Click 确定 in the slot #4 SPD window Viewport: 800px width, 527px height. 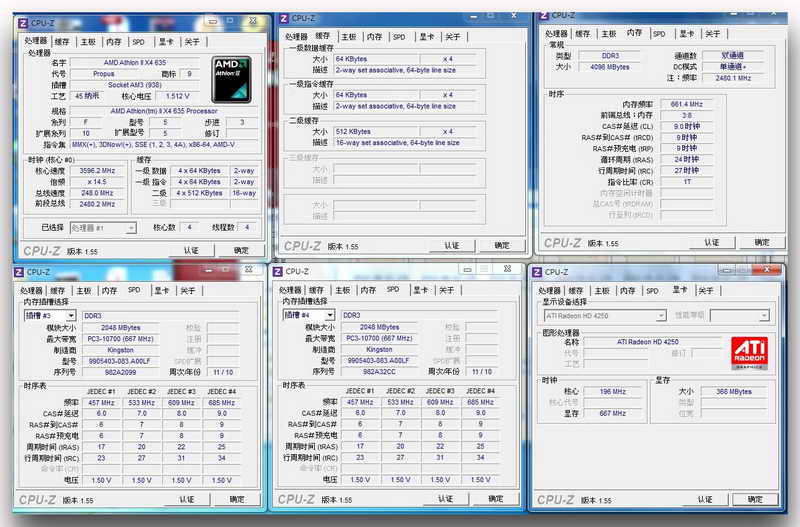(x=495, y=498)
